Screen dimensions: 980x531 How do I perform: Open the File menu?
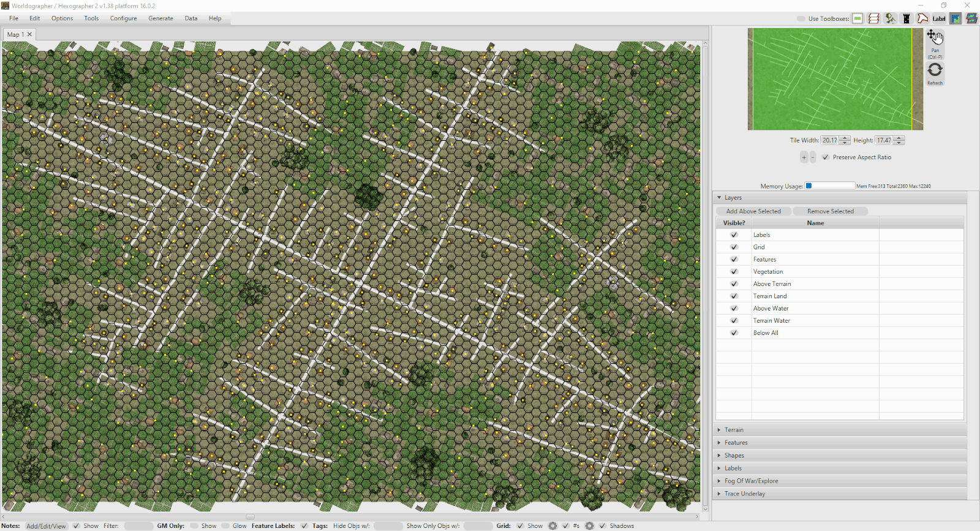(x=13, y=18)
